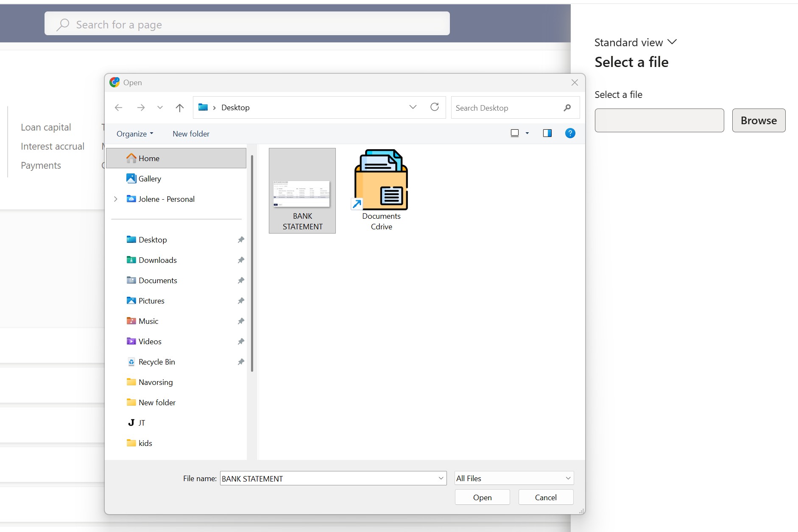Image resolution: width=798 pixels, height=532 pixels.
Task: Toggle the preview pane button
Action: (x=547, y=134)
